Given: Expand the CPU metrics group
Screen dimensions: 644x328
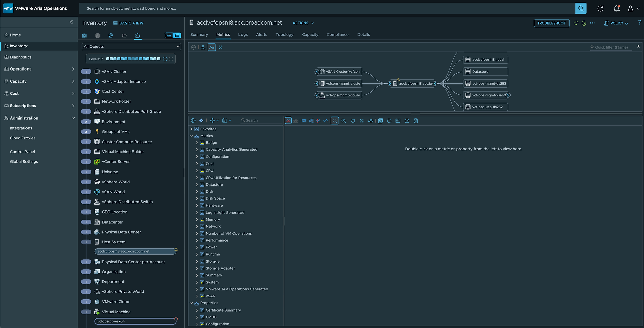Looking at the screenshot, I should 197,171.
